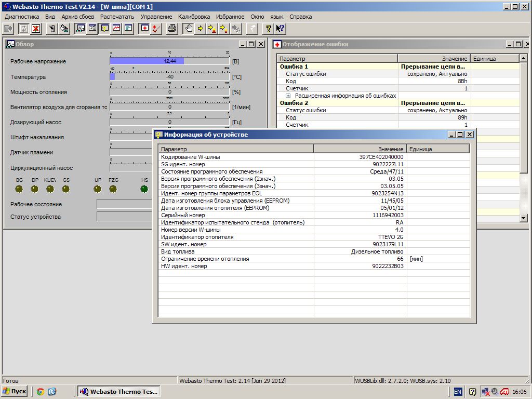Screen dimensions: 532x399
Task: Click the blue quick launch icon beside Chrome
Action: click(52, 392)
